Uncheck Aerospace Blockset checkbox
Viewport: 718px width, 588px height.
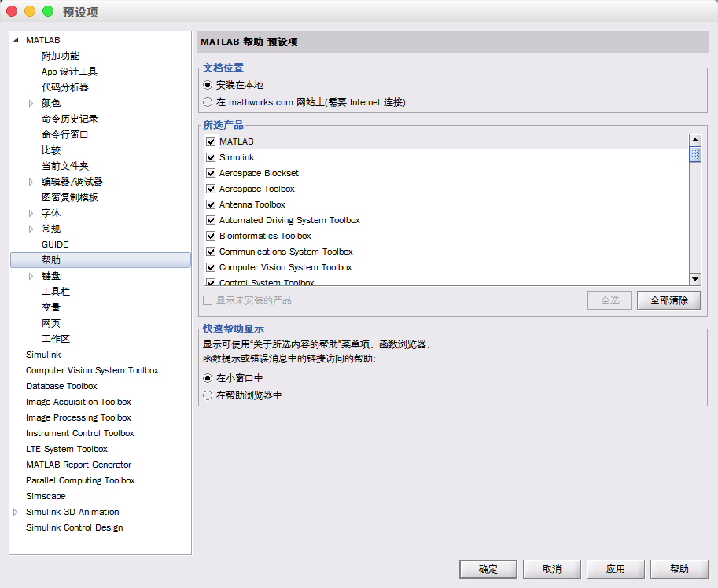click(211, 174)
